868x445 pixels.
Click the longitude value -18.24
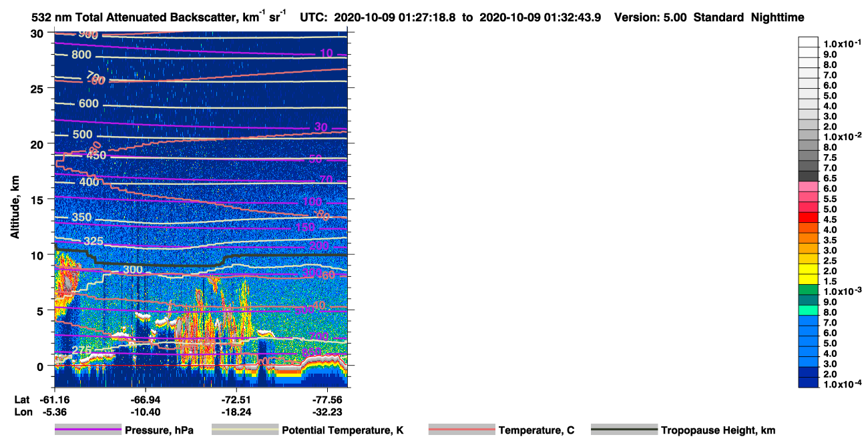pos(237,412)
